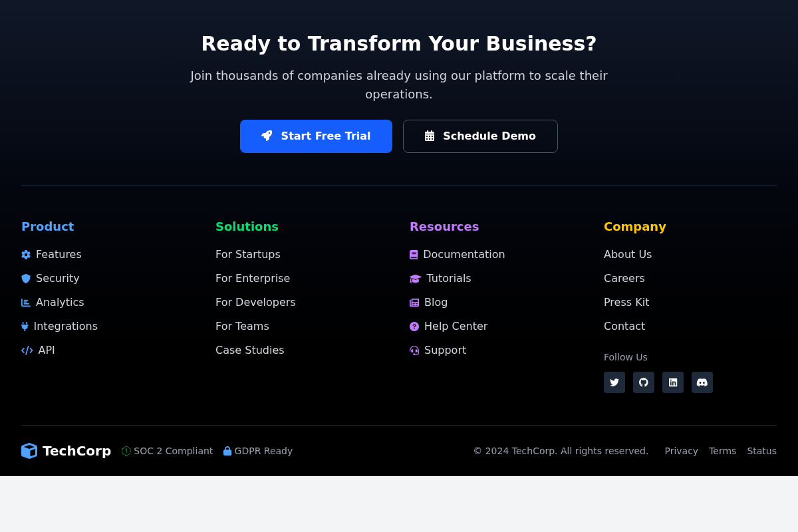Open the Press Kit link
Image resolution: width=798 pixels, height=532 pixels.
click(x=626, y=303)
